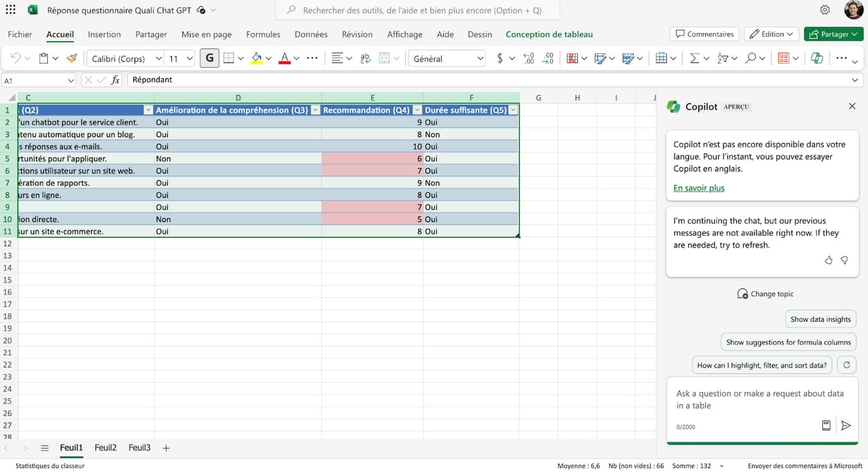Click the green Partager button
The height and width of the screenshot is (472, 868).
pos(833,34)
